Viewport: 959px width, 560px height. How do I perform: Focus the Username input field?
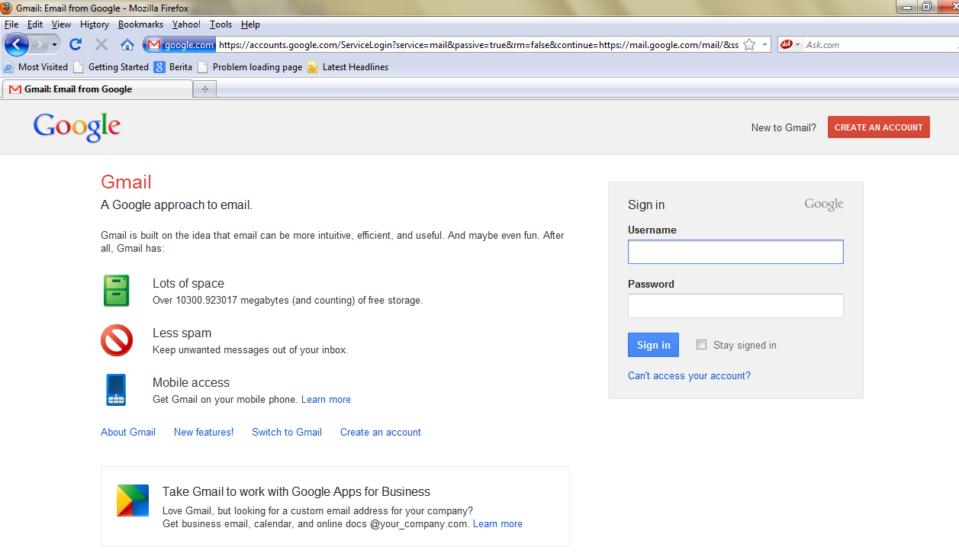735,252
